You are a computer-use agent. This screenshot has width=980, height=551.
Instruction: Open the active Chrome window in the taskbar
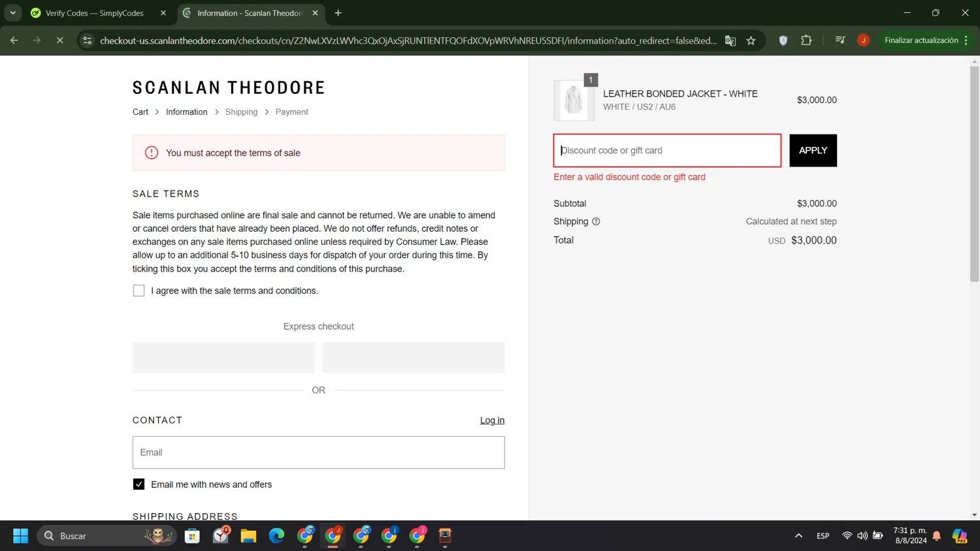(333, 536)
